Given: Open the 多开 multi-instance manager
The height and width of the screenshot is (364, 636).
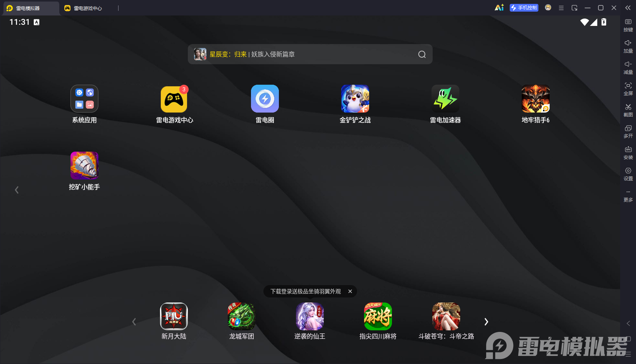Looking at the screenshot, I should click(x=628, y=132).
